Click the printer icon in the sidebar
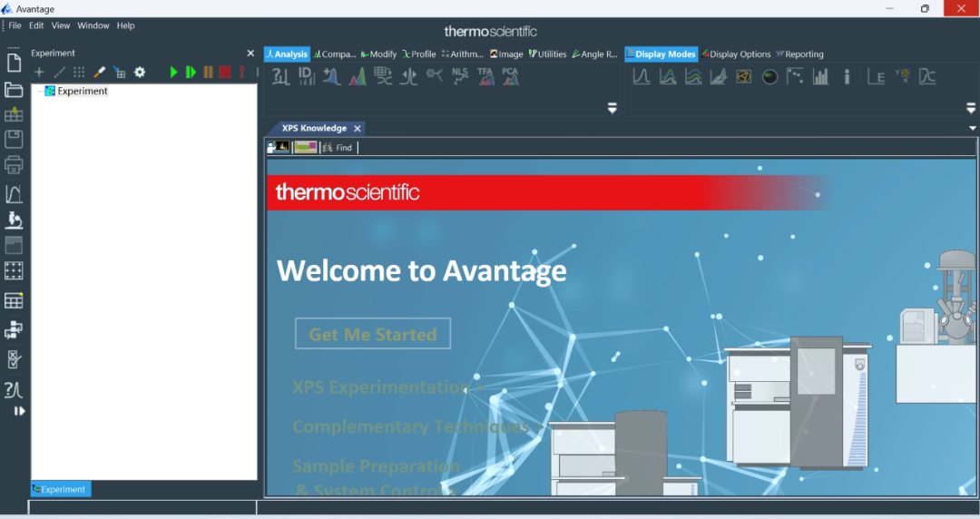The width and height of the screenshot is (980, 519). point(14,165)
